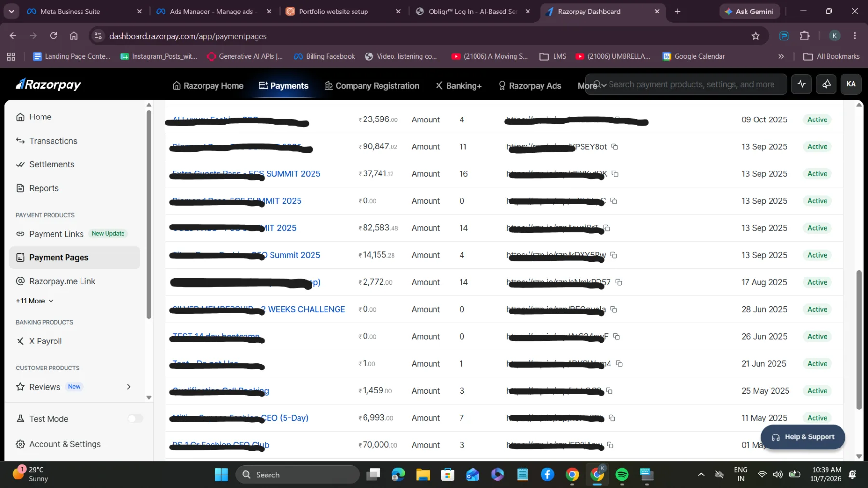Open Razorpay Ads tab
868x488 pixels.
coord(529,86)
